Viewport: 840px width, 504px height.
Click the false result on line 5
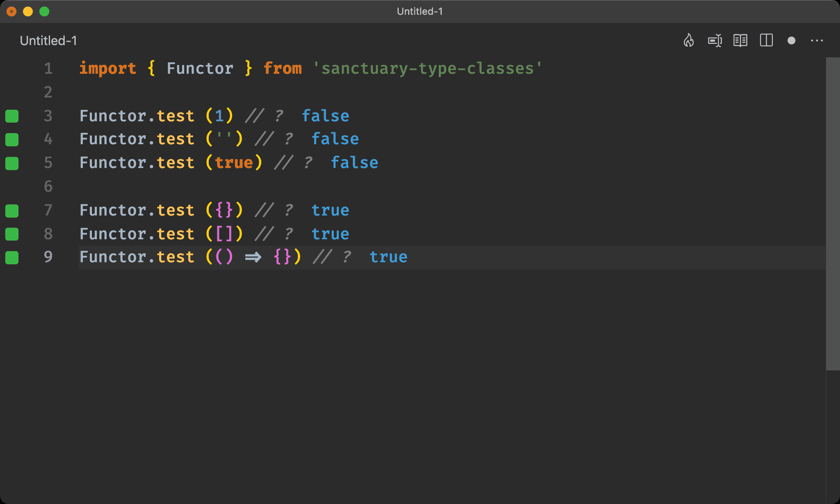point(355,163)
